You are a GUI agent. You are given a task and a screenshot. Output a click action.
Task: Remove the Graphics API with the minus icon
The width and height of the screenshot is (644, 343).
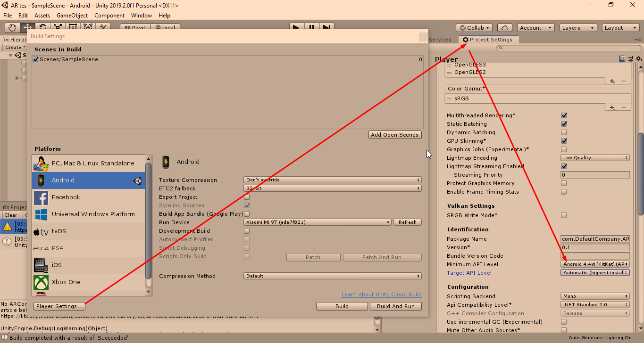point(624,81)
